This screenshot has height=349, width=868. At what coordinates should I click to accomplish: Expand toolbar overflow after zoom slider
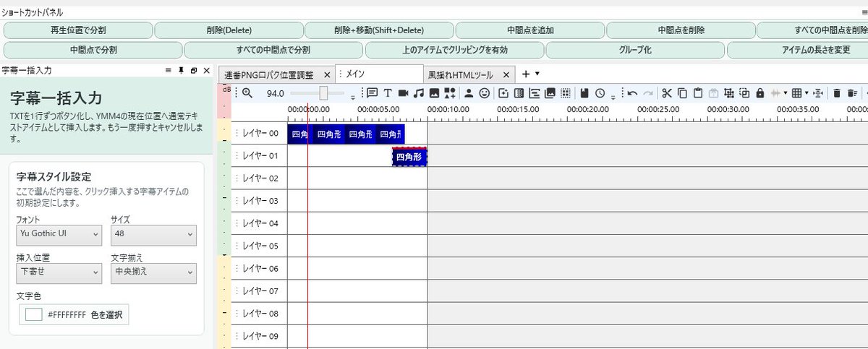click(353, 96)
